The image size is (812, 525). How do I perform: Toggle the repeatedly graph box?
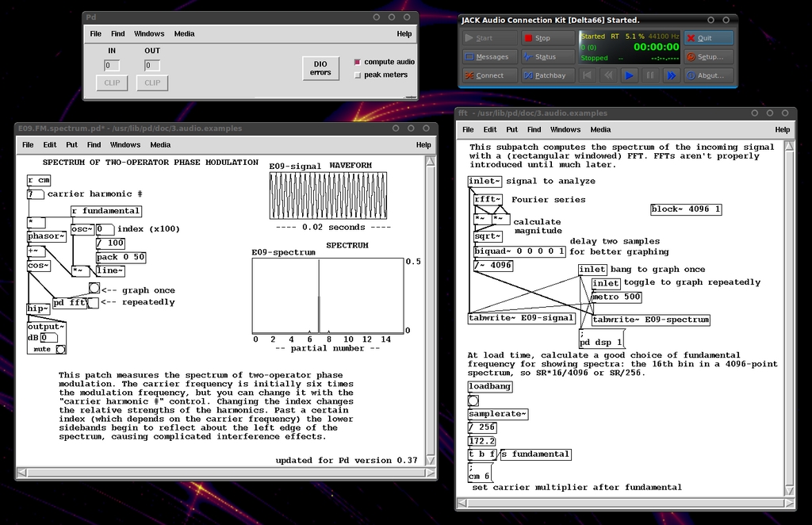click(x=94, y=302)
